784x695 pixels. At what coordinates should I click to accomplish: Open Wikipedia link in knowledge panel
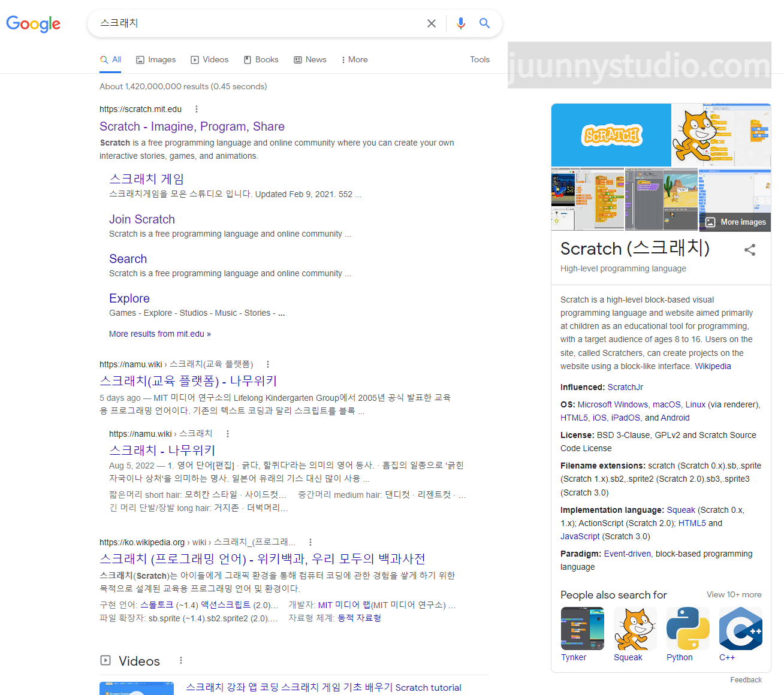(713, 367)
